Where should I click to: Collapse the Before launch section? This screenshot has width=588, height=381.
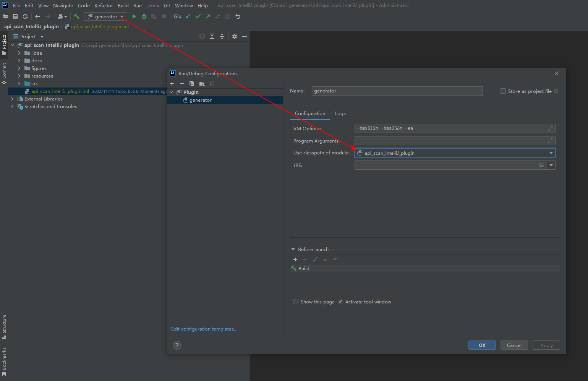tap(293, 249)
